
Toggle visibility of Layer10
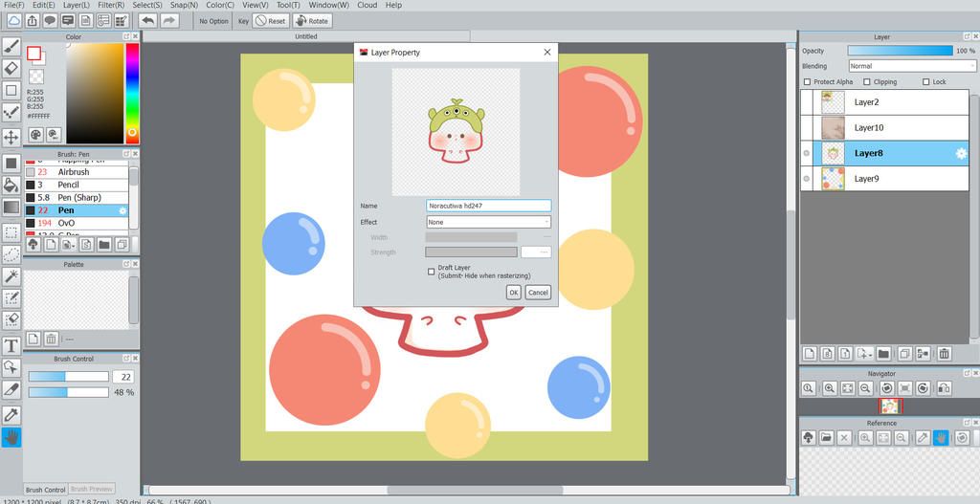(806, 127)
